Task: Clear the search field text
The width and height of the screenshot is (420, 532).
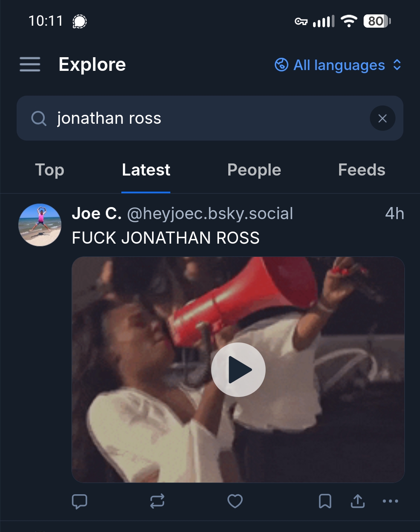Action: [382, 118]
